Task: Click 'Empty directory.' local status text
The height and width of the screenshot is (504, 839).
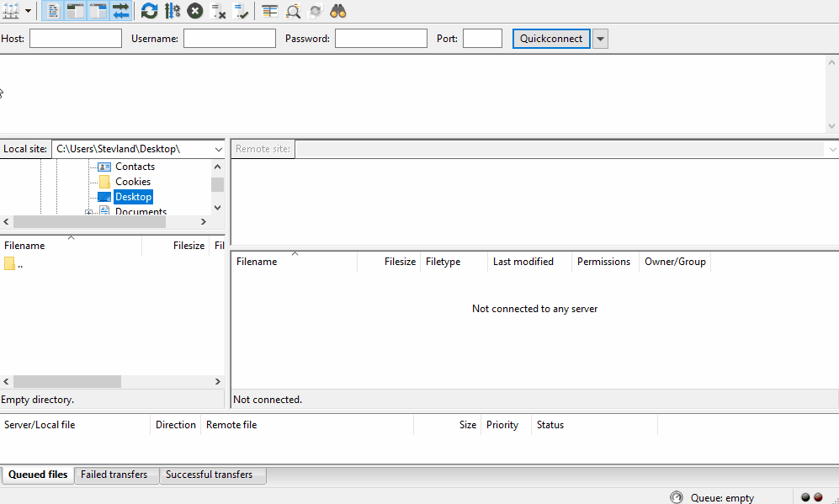Action: tap(38, 400)
